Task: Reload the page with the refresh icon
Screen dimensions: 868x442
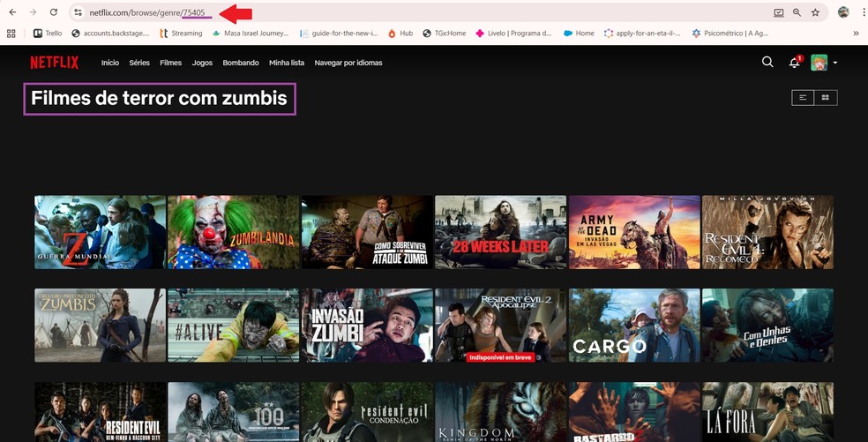Action: 54,12
